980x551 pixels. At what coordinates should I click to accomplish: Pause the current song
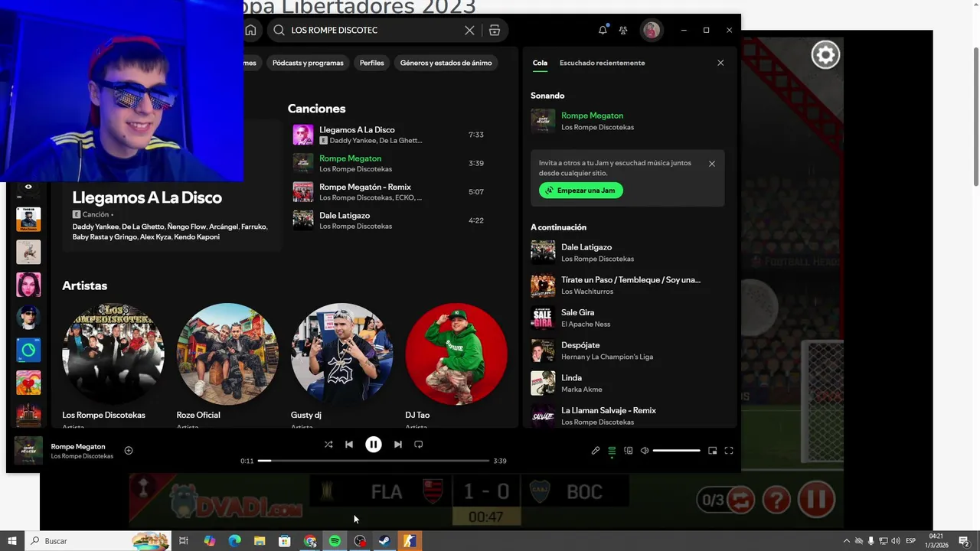click(x=374, y=444)
